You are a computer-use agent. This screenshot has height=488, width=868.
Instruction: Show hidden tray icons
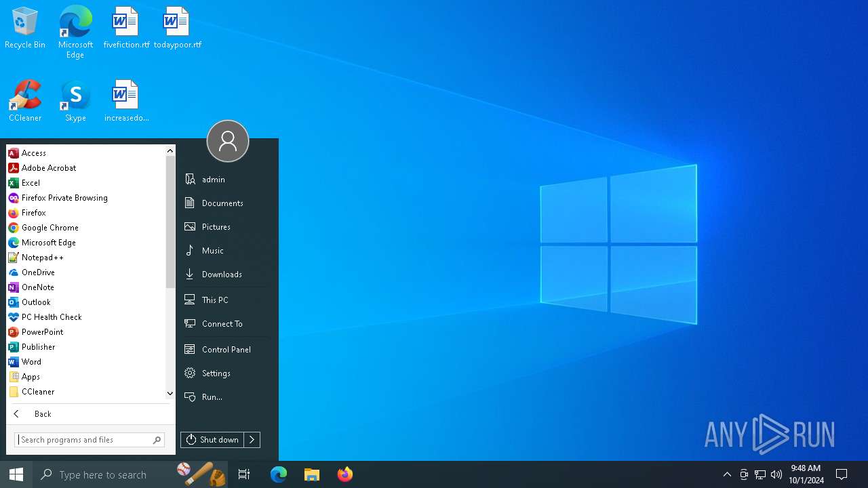pyautogui.click(x=727, y=474)
